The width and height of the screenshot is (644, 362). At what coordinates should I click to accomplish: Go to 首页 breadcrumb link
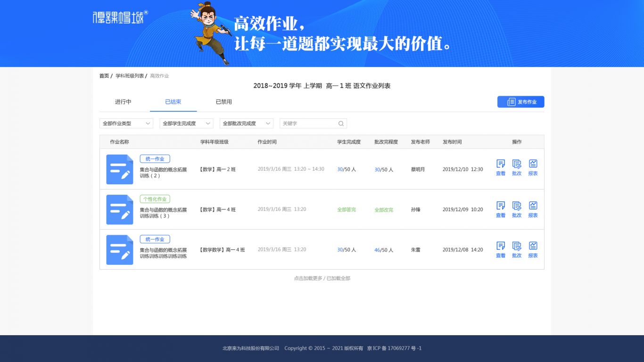(104, 76)
